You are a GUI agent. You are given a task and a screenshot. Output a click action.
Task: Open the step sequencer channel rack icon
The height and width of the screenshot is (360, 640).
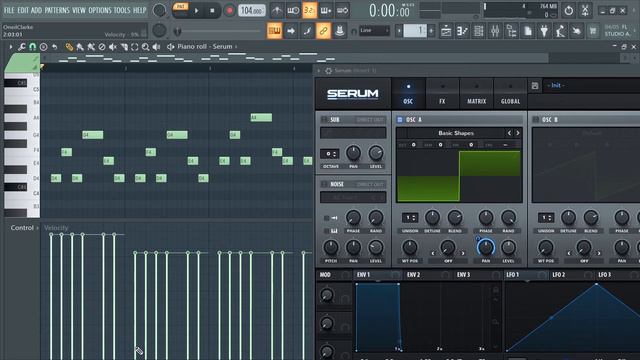point(479,31)
